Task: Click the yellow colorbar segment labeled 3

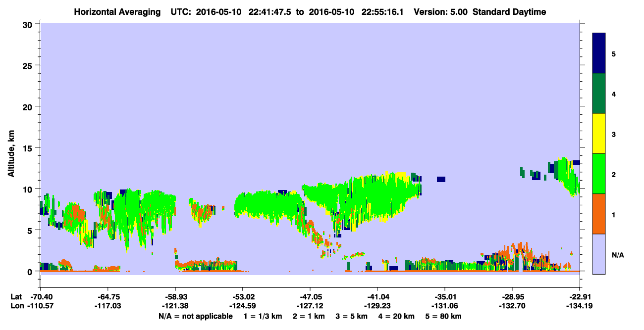Action: coord(599,134)
